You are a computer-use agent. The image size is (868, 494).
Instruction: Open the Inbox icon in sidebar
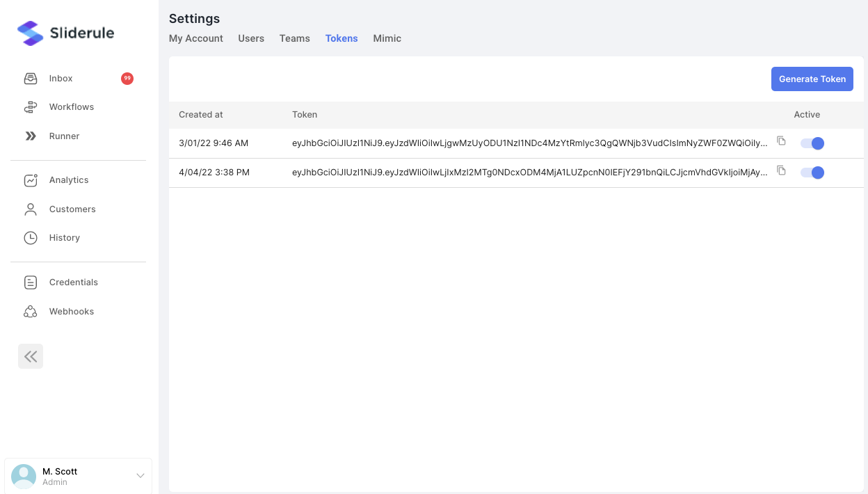click(31, 79)
